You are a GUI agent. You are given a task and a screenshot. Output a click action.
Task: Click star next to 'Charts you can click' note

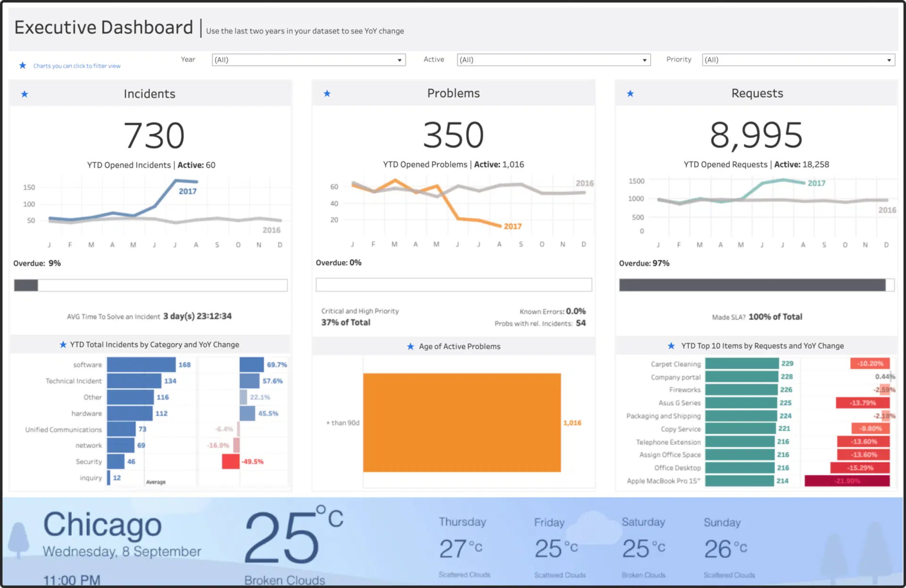tap(22, 66)
